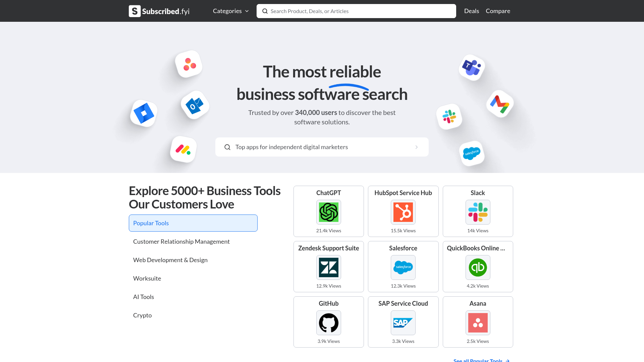Click the ChatGPT card title
This screenshot has height=362, width=644.
click(329, 193)
